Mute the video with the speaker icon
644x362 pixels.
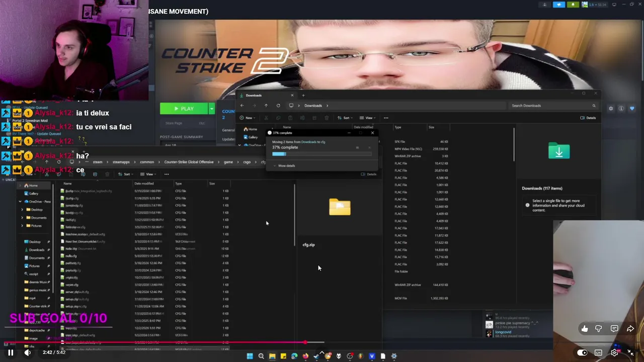click(x=27, y=352)
